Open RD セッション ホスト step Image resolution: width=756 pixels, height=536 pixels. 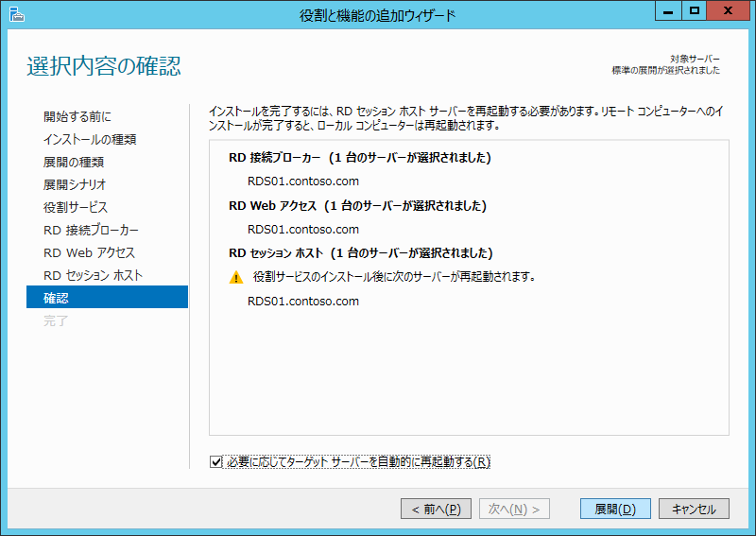(x=93, y=276)
